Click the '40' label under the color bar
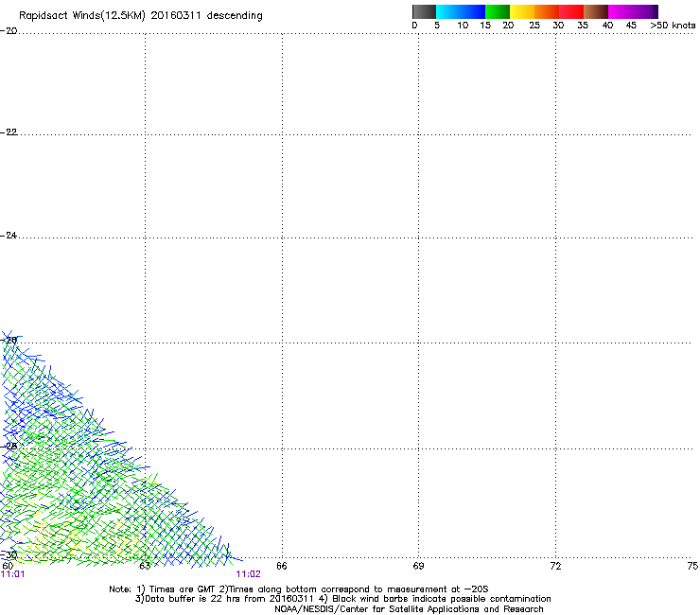Image resolution: width=700 pixels, height=615 pixels. tap(607, 26)
